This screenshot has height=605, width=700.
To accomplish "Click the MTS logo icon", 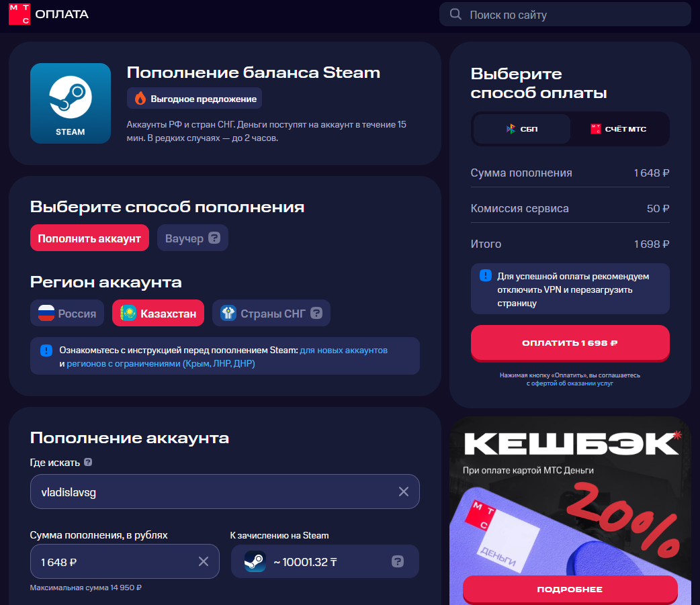I will pyautogui.click(x=19, y=14).
